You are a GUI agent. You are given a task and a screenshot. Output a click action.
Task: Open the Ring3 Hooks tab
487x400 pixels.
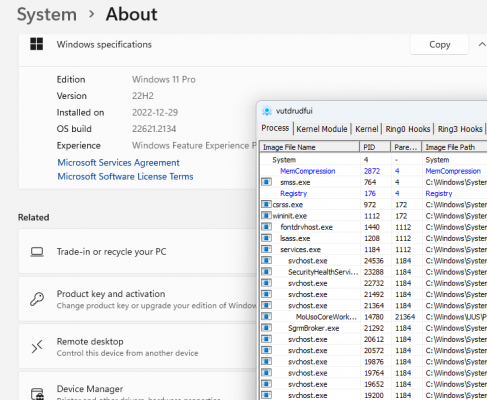point(460,129)
